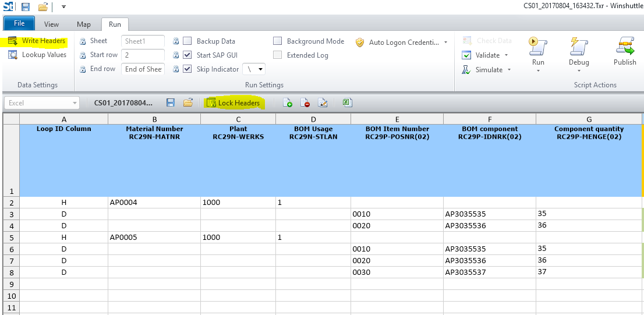Click the green Excel icon in data toolbar
Screen dimensions: 644x315
point(347,103)
